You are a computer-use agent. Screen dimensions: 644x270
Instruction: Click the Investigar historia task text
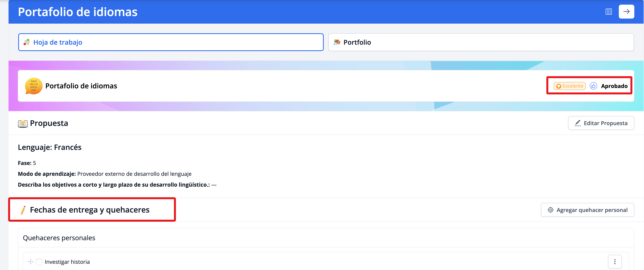[67, 262]
